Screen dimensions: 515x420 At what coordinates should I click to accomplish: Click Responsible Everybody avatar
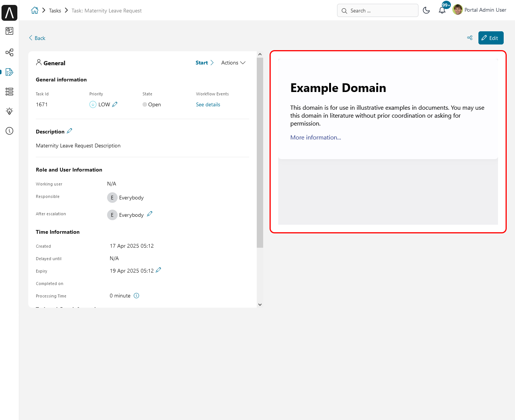112,198
